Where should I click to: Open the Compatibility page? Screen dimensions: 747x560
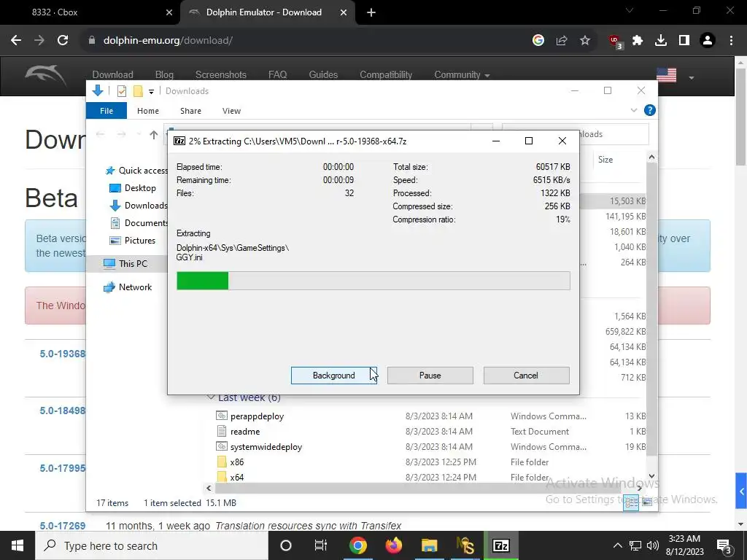[x=386, y=75]
